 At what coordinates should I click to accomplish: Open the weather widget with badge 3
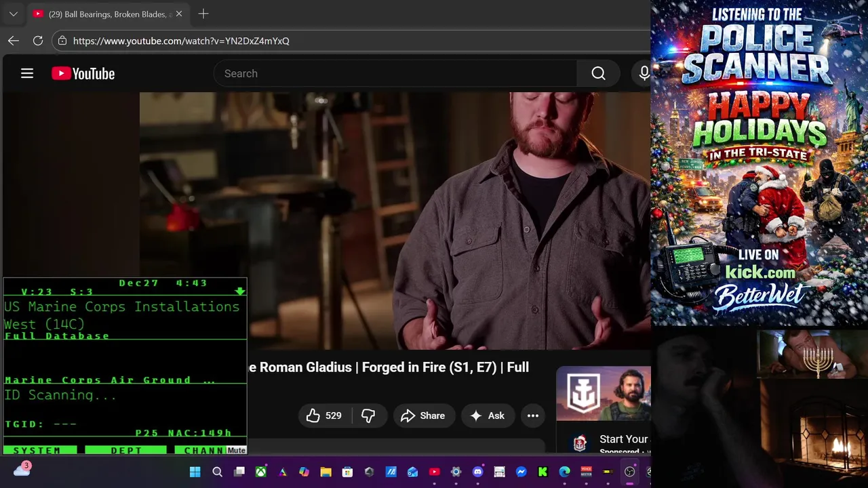(22, 470)
